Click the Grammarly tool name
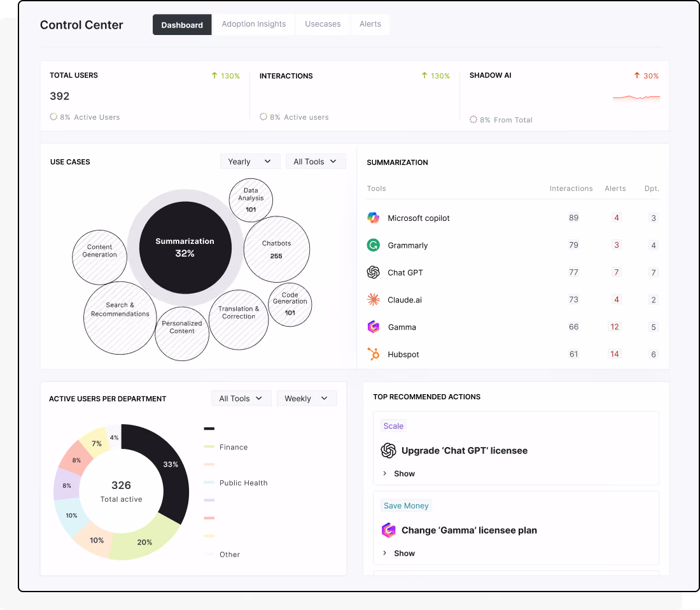The height and width of the screenshot is (610, 700). (x=407, y=245)
